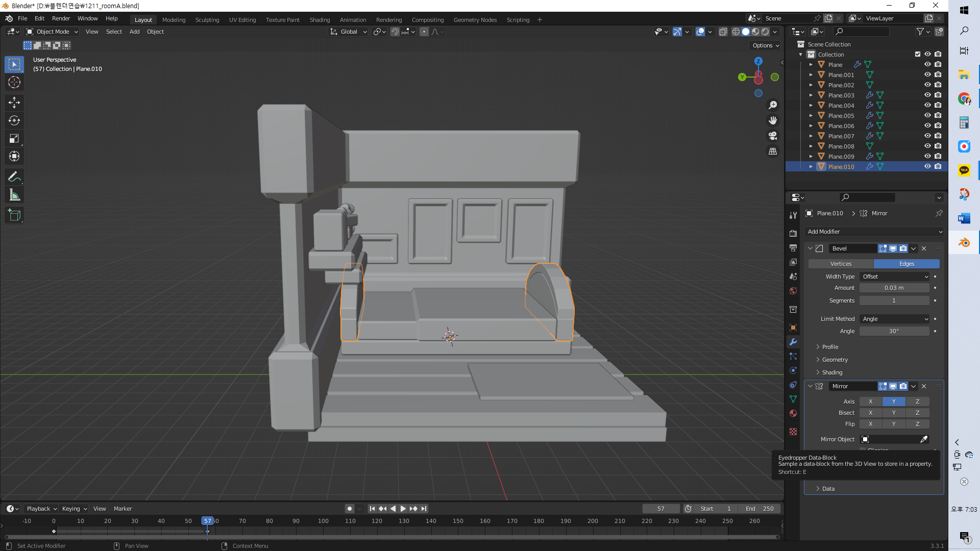Select the Measure tool
This screenshot has width=980, height=551.
tap(14, 195)
